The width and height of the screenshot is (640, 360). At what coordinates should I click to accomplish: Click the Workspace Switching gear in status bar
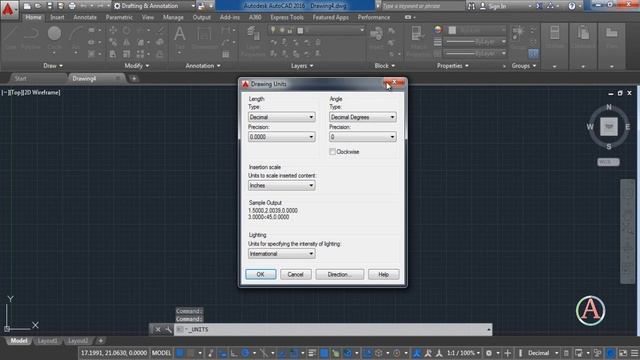tap(489, 353)
